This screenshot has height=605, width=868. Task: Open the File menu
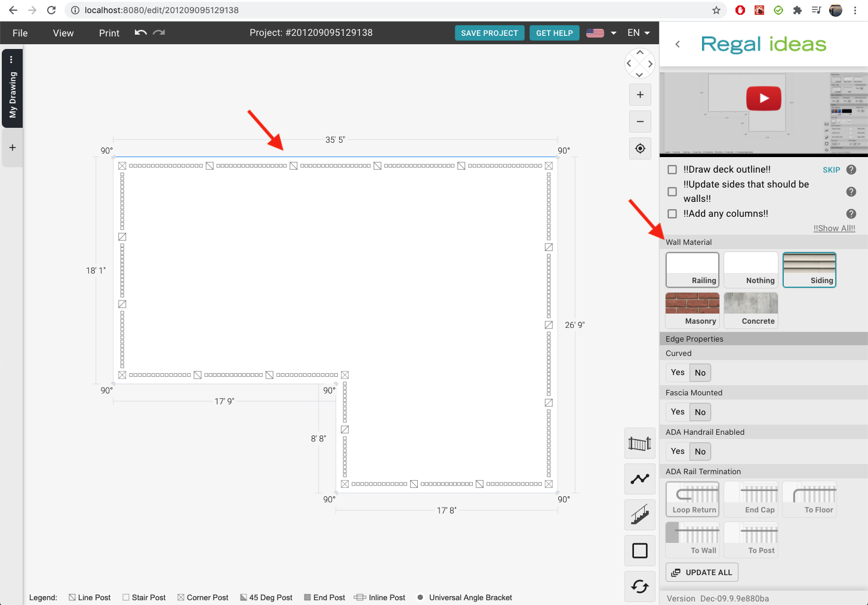tap(20, 33)
